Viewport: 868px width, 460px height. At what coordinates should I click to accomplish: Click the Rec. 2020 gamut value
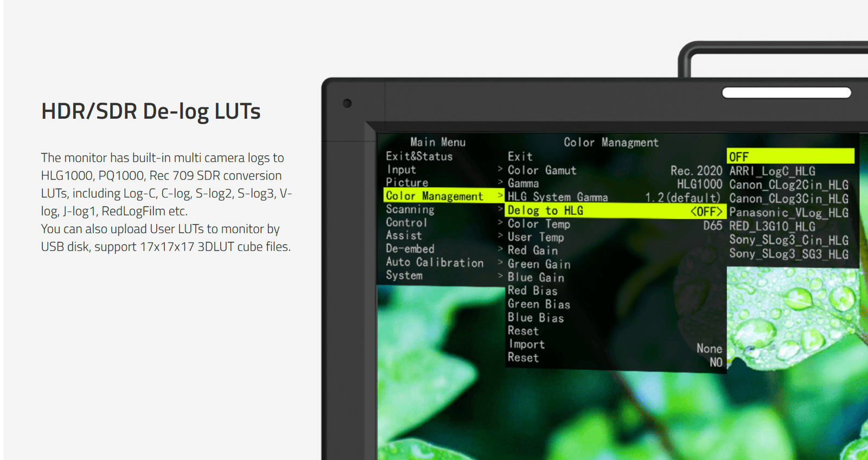[697, 171]
